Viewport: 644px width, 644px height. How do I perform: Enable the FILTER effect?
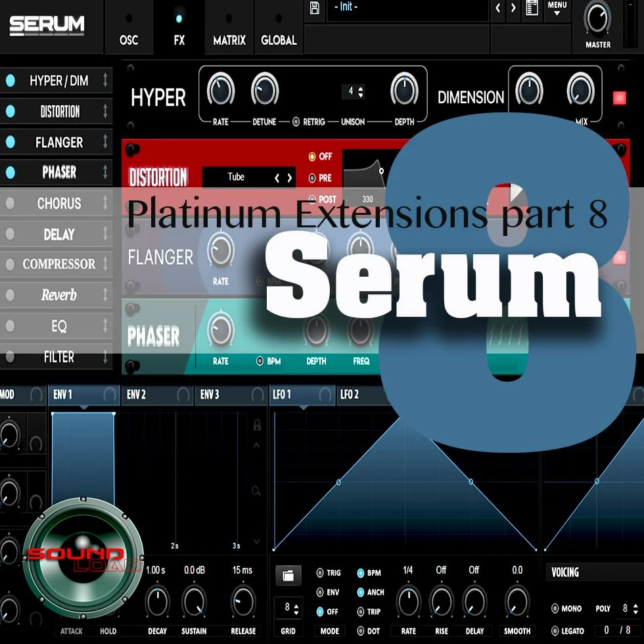pos(11,357)
